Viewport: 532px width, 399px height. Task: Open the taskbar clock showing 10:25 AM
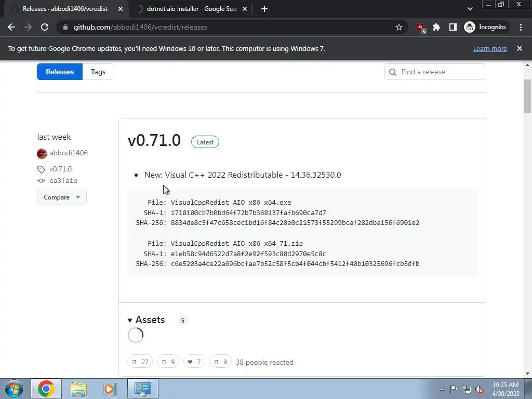coord(506,389)
